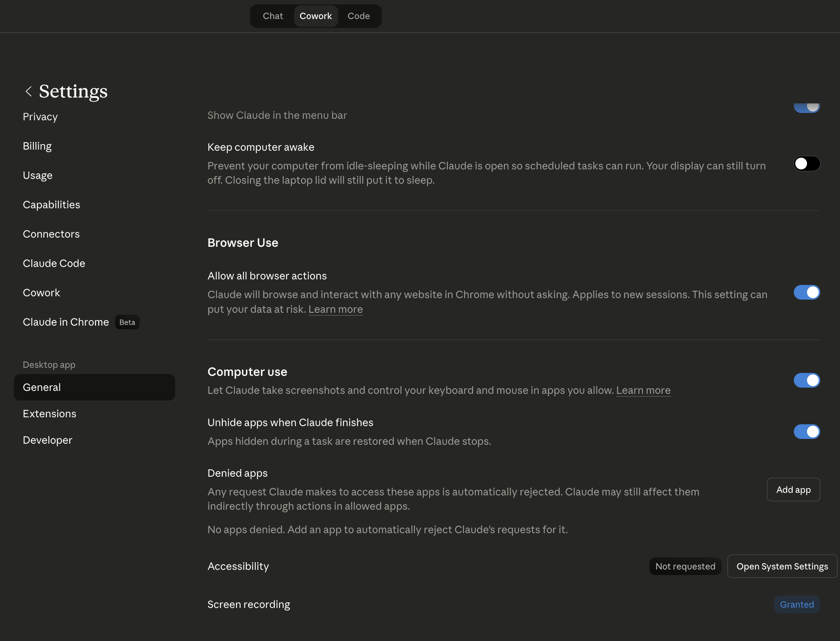Enable Keep computer awake
Screen dimensions: 840x641
806,164
